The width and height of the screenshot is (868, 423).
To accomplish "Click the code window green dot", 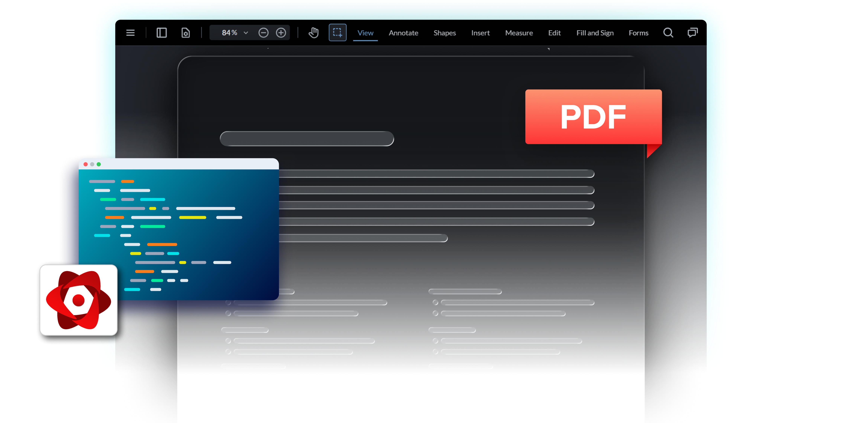I will tap(99, 164).
